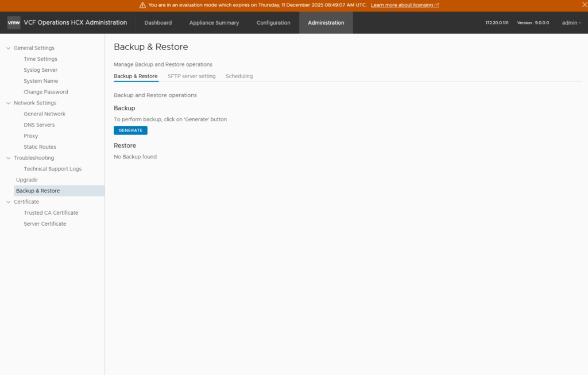The height and width of the screenshot is (375, 588).
Task: Navigate to Technical Support Logs
Action: [52, 169]
